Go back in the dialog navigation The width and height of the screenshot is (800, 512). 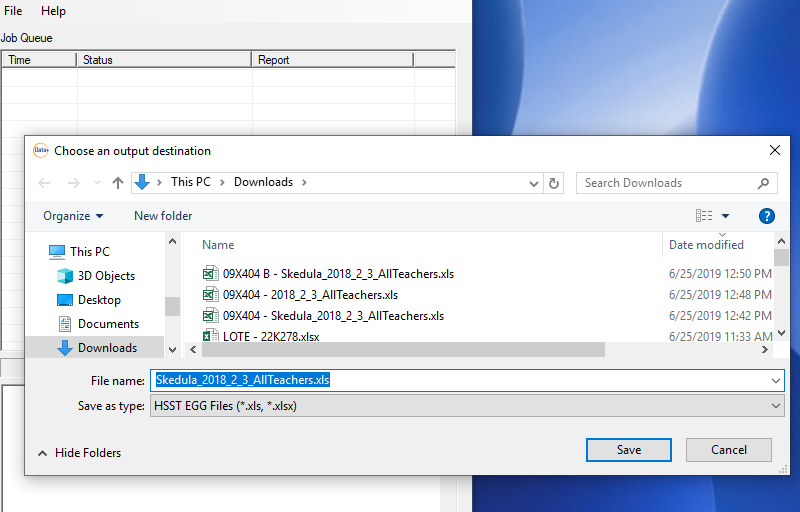pos(44,183)
